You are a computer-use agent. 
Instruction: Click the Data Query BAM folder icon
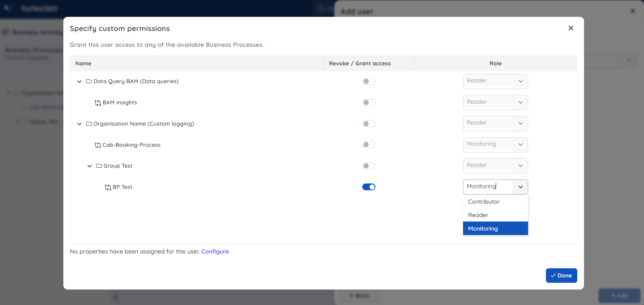click(x=89, y=81)
